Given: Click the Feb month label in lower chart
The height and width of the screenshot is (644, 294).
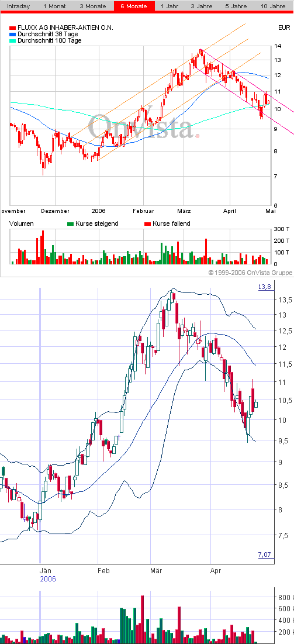Looking at the screenshot, I should pos(103,571).
